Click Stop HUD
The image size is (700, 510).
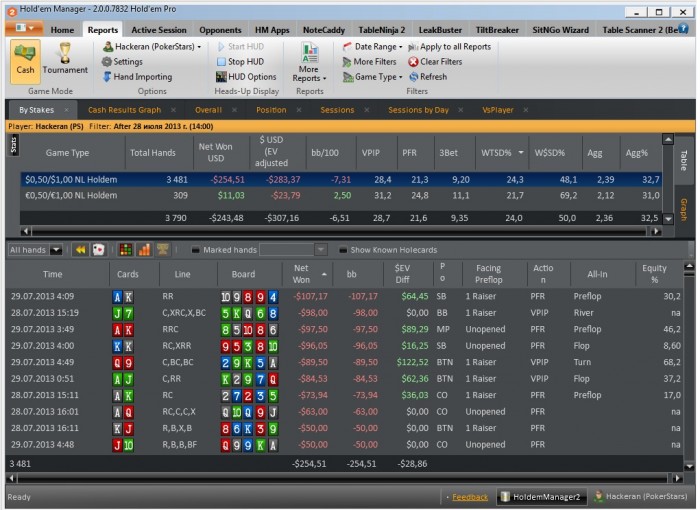pyautogui.click(x=241, y=62)
